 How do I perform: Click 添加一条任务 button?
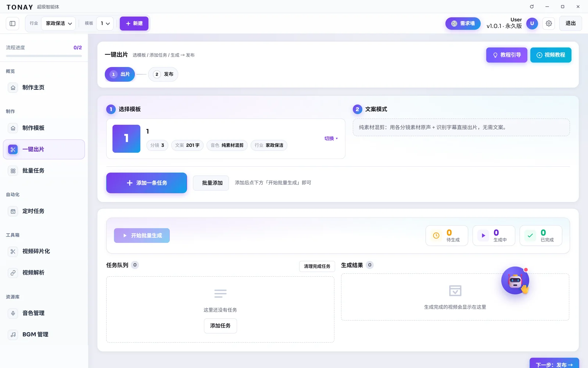tap(147, 183)
